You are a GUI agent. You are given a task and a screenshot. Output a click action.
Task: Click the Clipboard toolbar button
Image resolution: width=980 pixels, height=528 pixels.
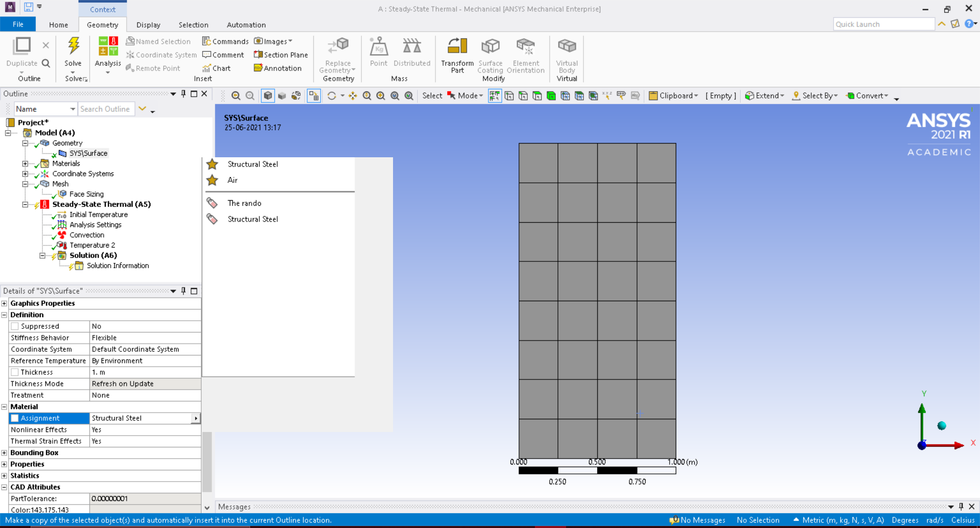(x=673, y=95)
